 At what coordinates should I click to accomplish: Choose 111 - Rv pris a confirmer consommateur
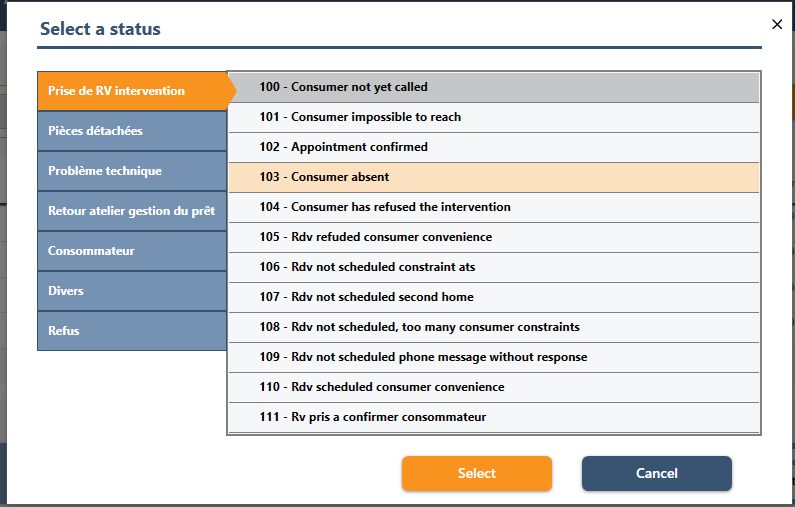(493, 417)
